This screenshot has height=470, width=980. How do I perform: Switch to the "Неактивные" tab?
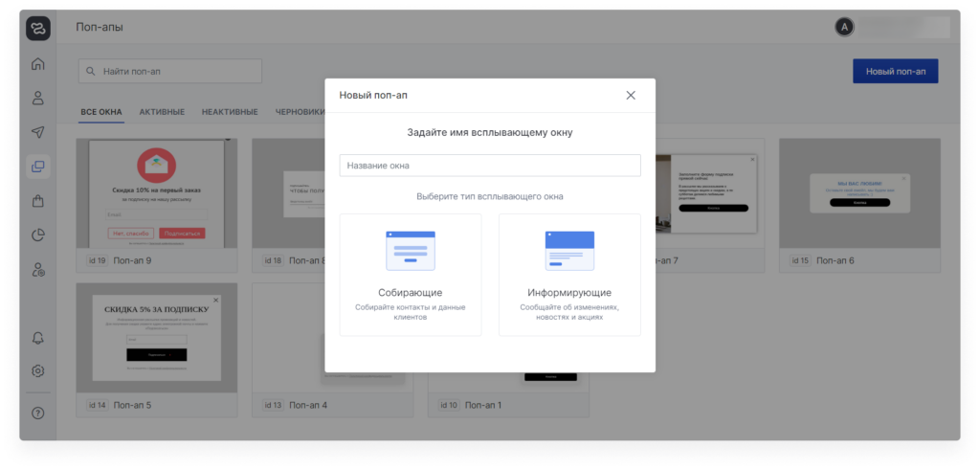230,112
